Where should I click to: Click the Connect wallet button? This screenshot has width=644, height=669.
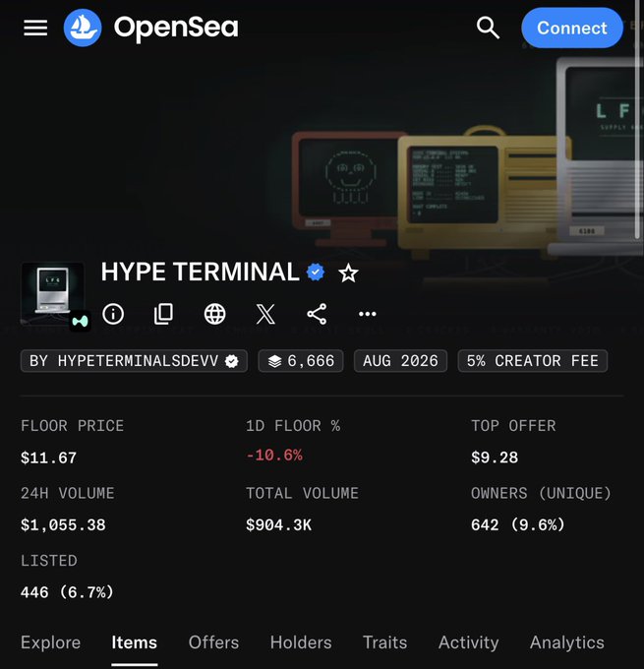pyautogui.click(x=571, y=28)
